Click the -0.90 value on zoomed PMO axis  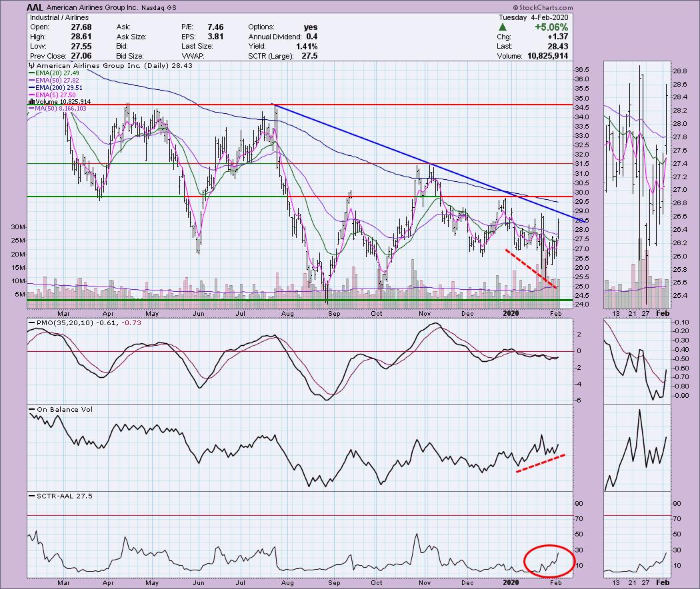(x=681, y=396)
